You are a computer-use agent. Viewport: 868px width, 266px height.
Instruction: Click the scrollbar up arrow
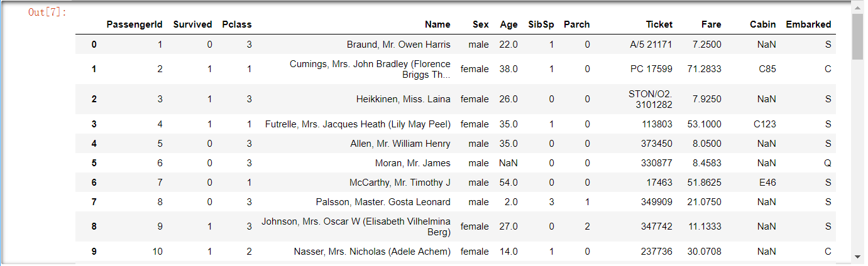[x=857, y=8]
